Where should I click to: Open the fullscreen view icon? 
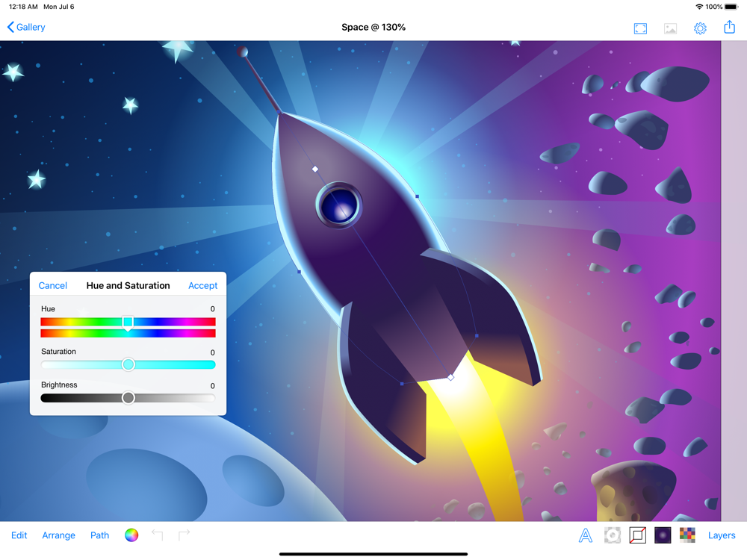point(640,28)
